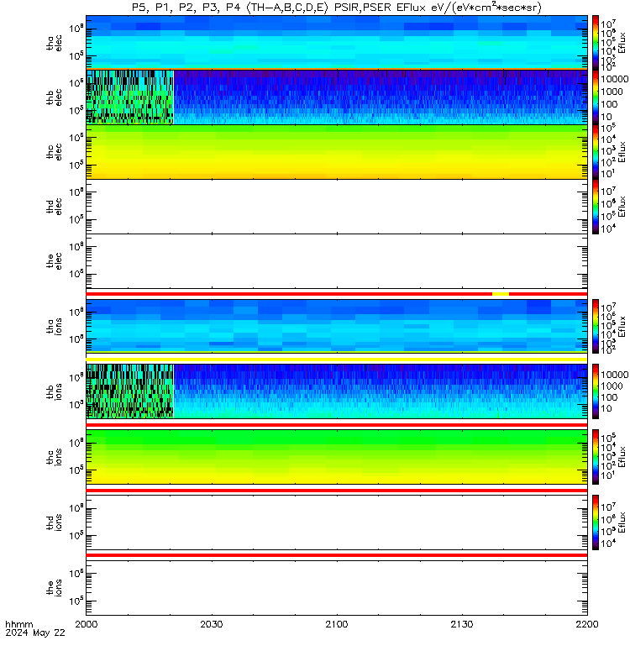Click the tha elec color bar

(596, 43)
